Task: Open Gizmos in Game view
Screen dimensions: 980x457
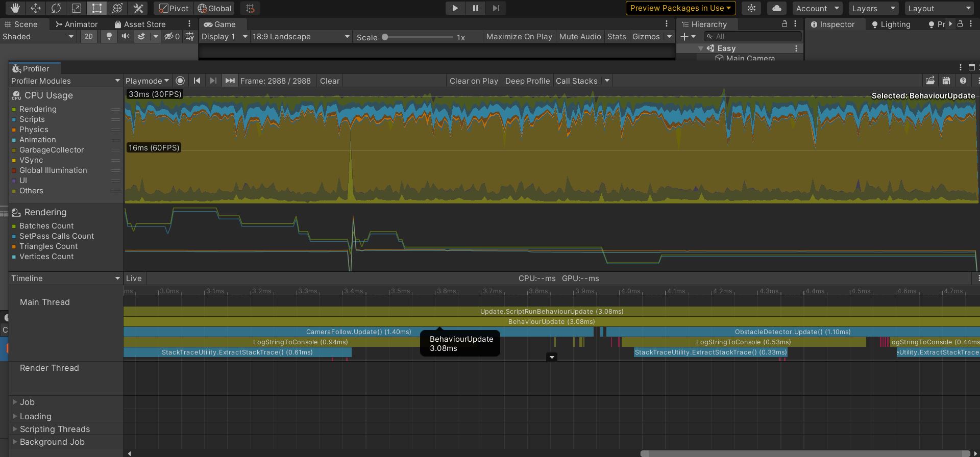Action: 646,36
